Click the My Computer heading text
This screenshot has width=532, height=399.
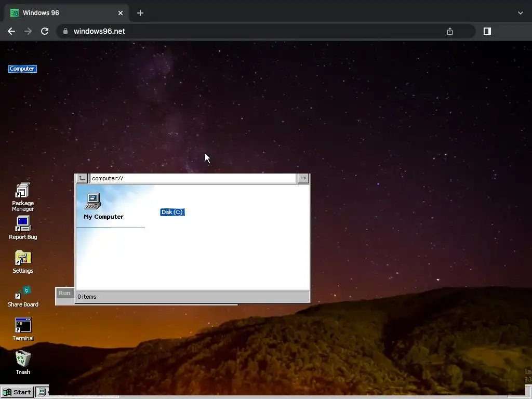tap(103, 217)
